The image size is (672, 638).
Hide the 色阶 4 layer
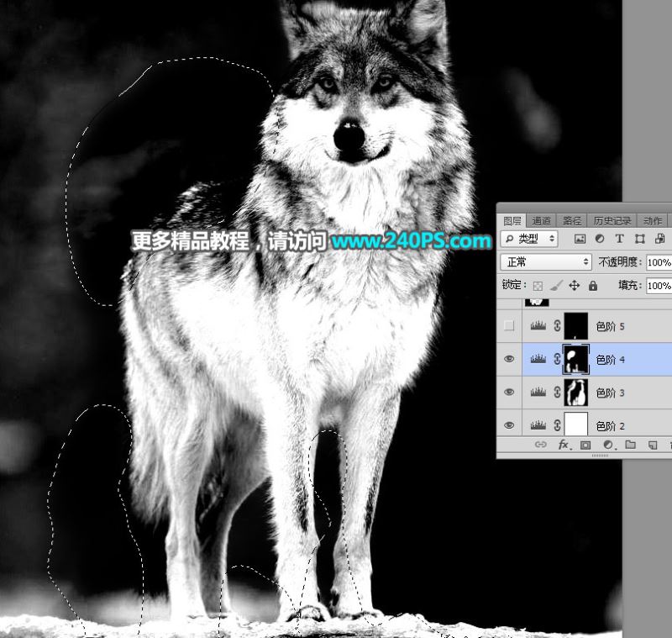click(509, 359)
